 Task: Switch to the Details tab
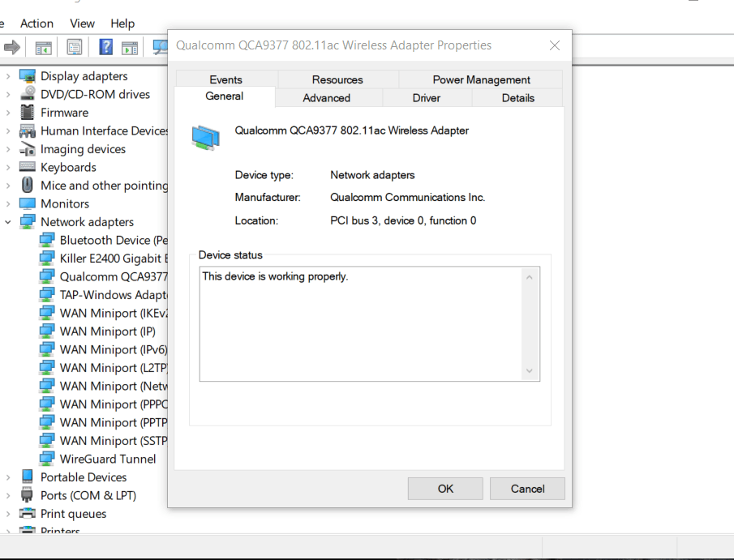pos(517,98)
